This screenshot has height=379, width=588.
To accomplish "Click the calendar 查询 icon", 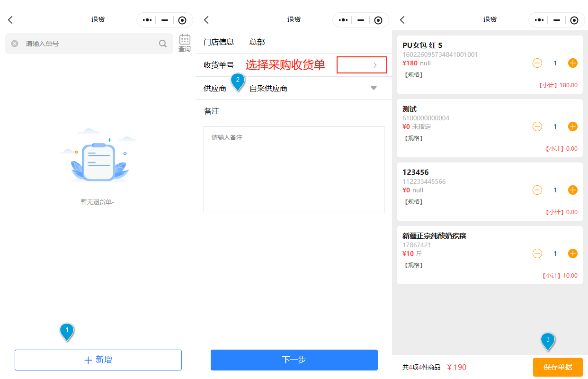I will [x=184, y=43].
